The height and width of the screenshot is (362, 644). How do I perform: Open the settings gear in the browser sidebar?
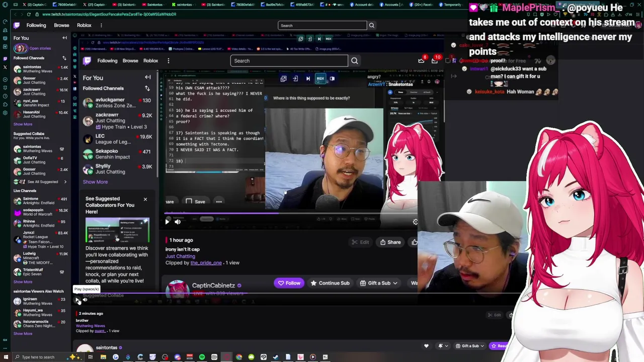tap(5, 112)
